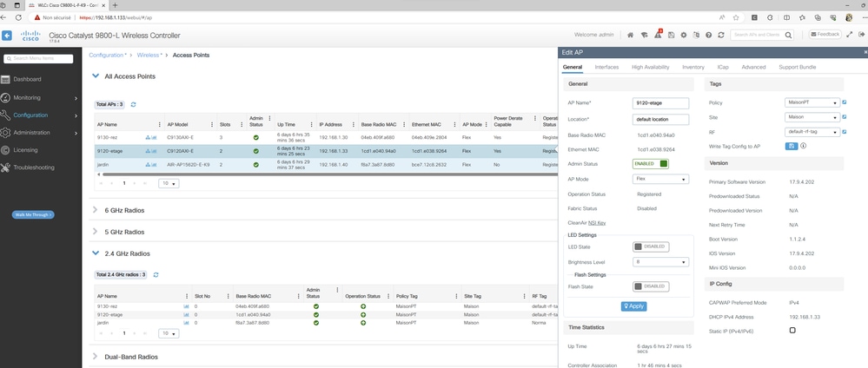868x368 pixels.
Task: Open the column menu for Policy Tag
Action: (457, 296)
